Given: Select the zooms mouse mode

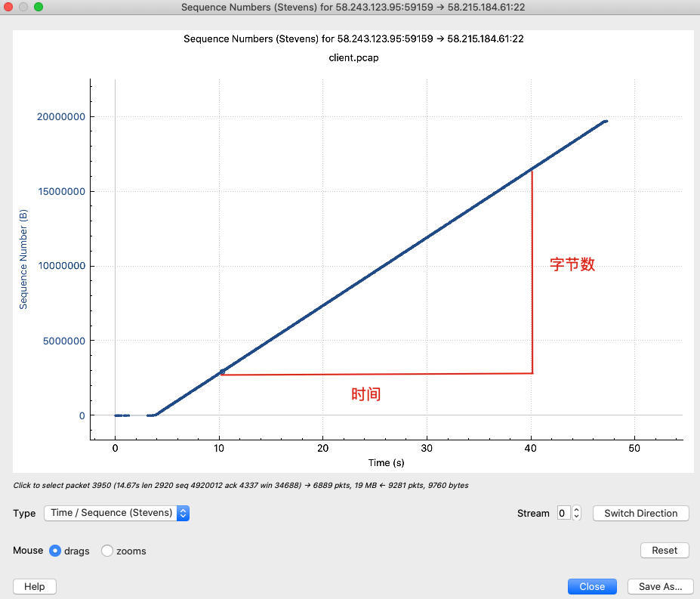Looking at the screenshot, I should pos(107,551).
